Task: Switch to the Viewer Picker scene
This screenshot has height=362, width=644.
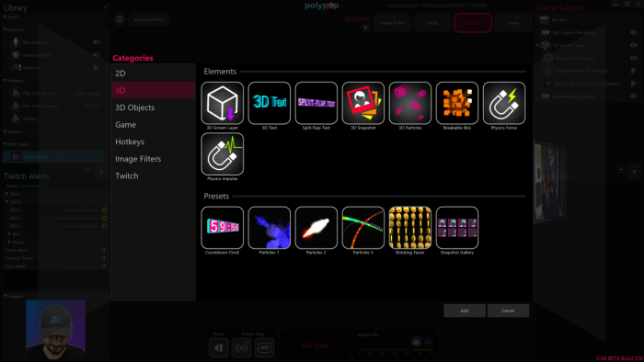Action: [x=392, y=23]
